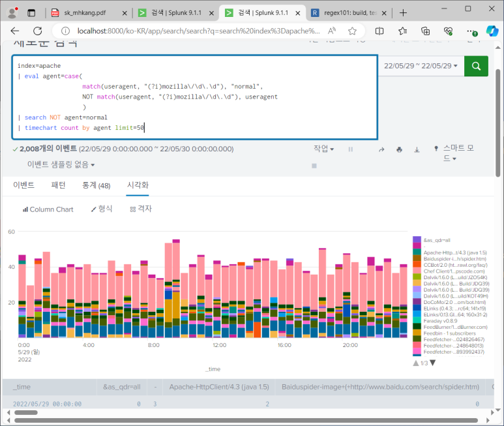The image size is (504, 426).
Task: Switch to the 패턴 tab
Action: [58, 185]
